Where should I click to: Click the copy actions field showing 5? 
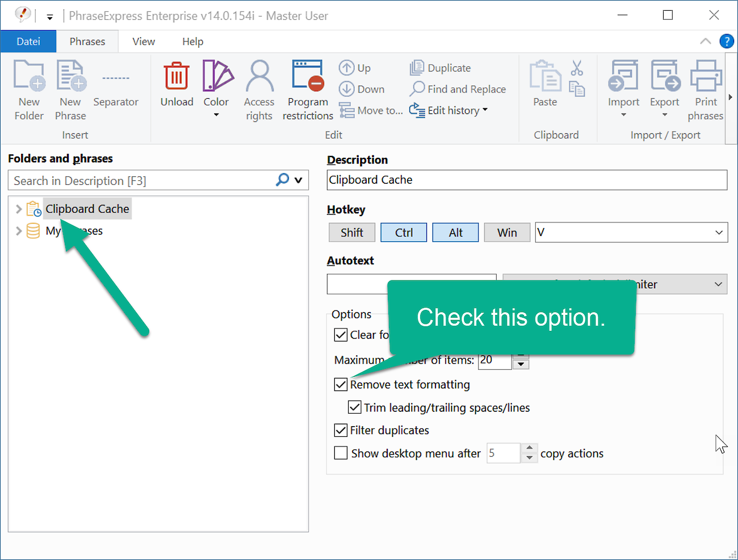click(x=503, y=453)
